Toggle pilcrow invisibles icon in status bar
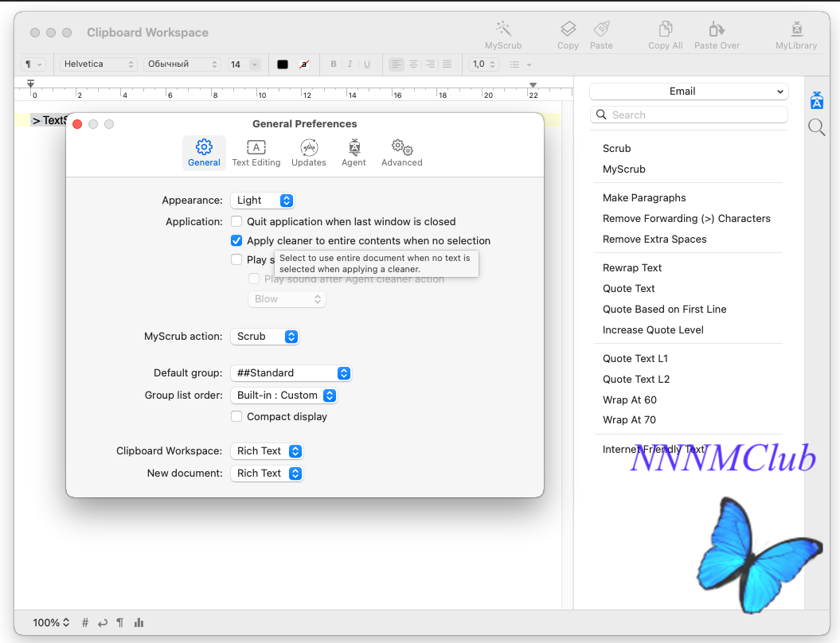The width and height of the screenshot is (840, 643). pos(120,622)
